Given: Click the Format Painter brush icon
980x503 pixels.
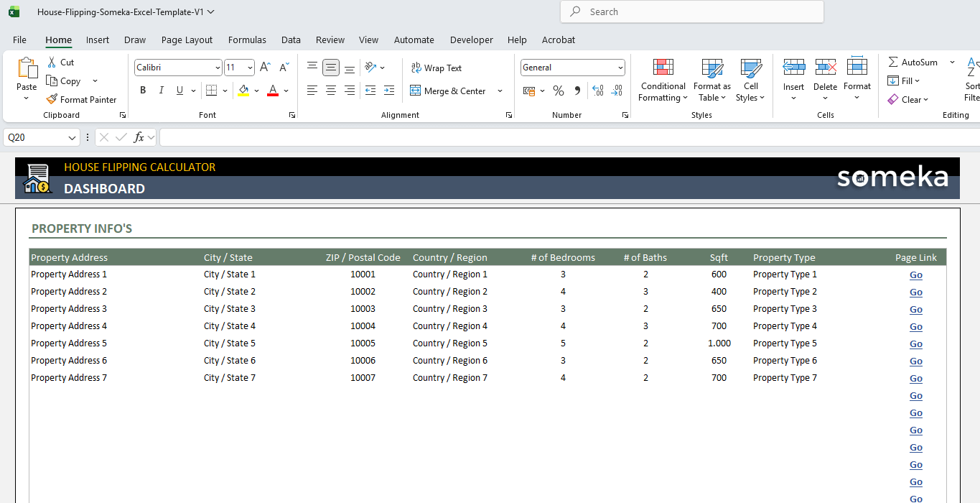Looking at the screenshot, I should tap(52, 100).
